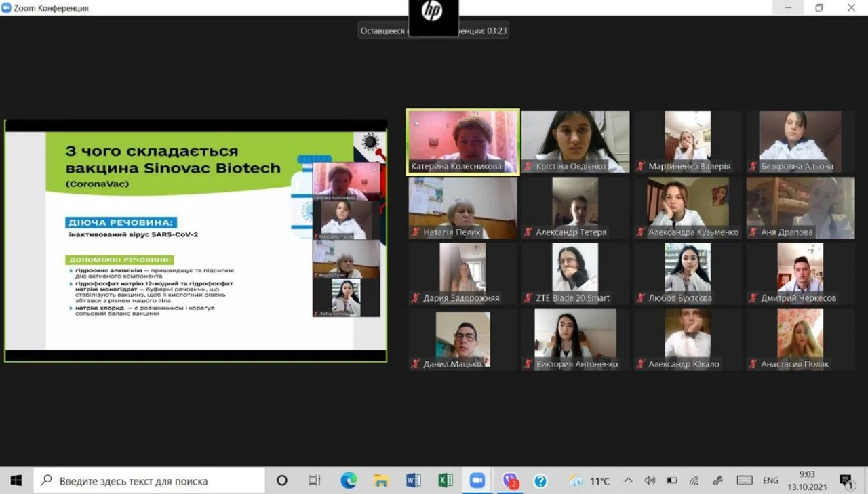
Task: Open the blue question mark help app
Action: (x=540, y=480)
